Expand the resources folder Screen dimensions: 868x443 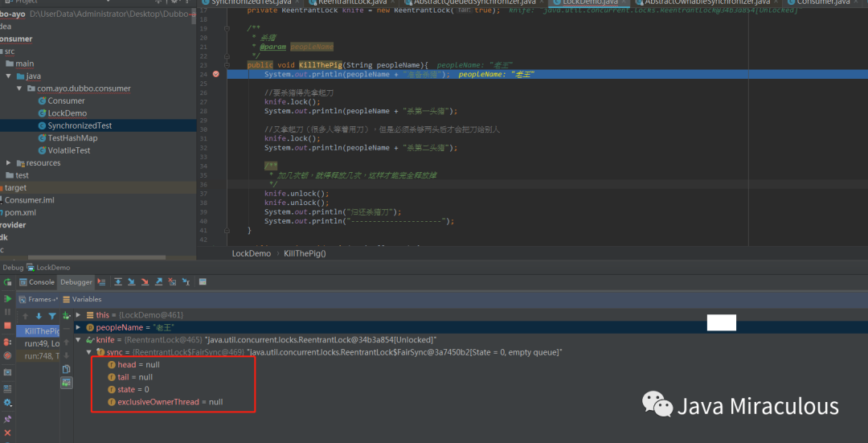click(8, 162)
